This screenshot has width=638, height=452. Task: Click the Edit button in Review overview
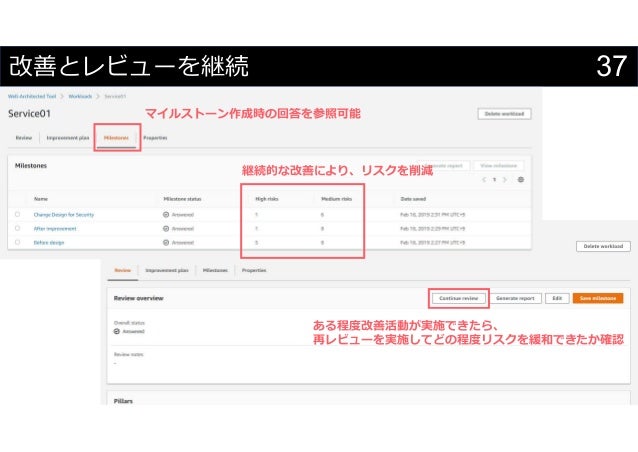coord(557,298)
